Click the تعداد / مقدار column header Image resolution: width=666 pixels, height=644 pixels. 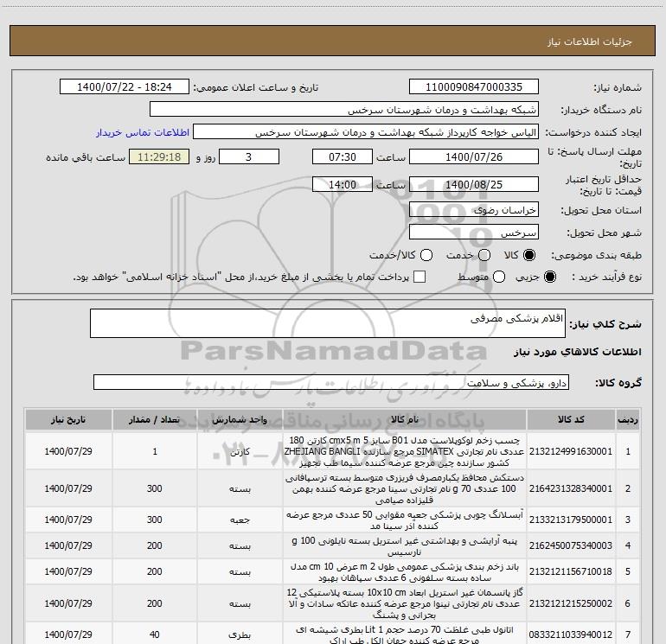(x=155, y=419)
